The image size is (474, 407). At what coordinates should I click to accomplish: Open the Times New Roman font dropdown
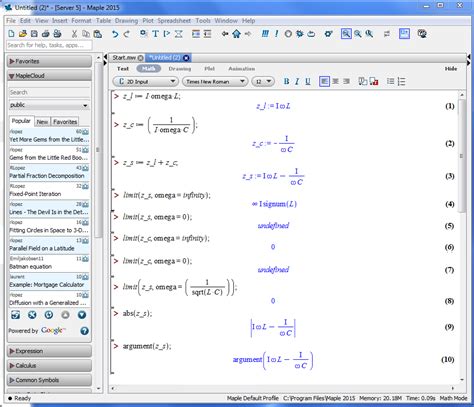[x=215, y=81]
